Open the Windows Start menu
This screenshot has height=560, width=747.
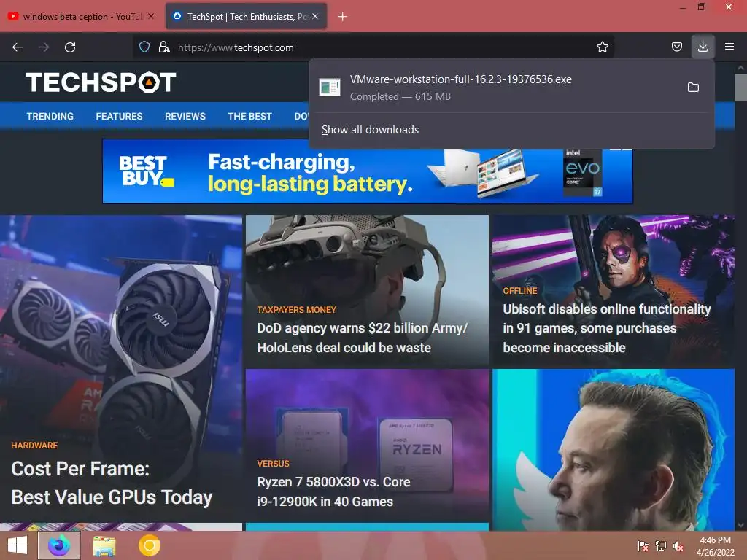click(18, 545)
